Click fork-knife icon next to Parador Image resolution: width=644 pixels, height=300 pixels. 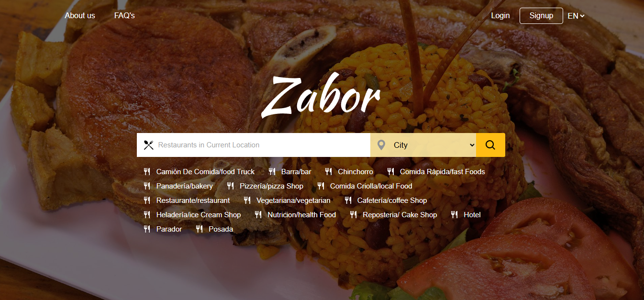pos(147,229)
